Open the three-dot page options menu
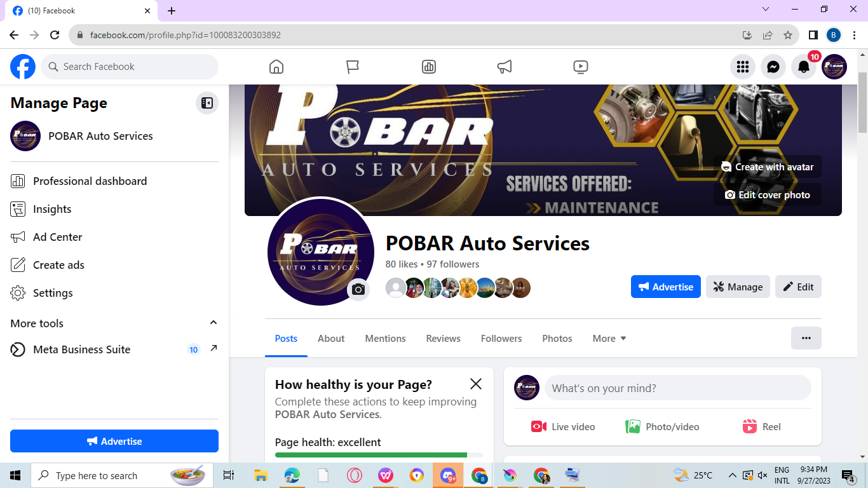This screenshot has width=868, height=488. pyautogui.click(x=806, y=338)
